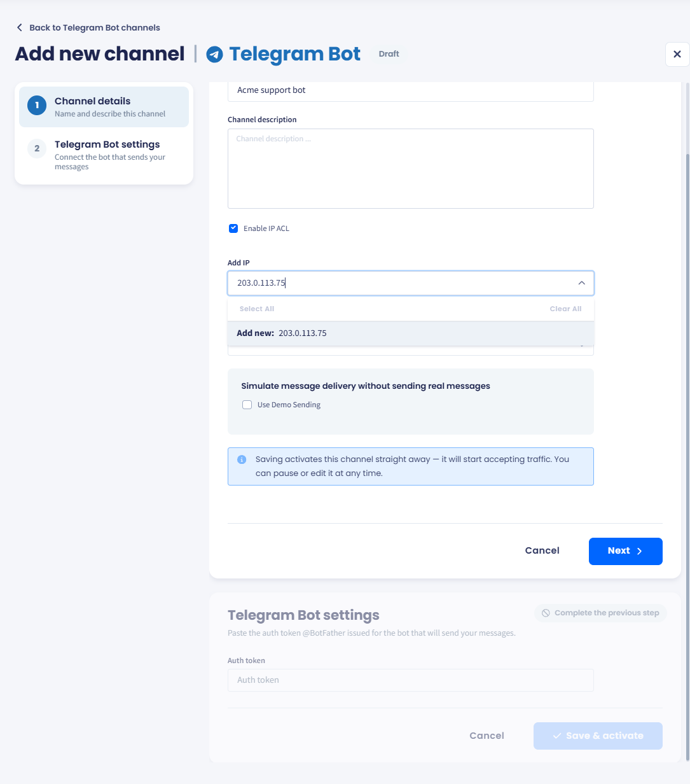Click the Auth token input field
This screenshot has height=784, width=690.
411,680
